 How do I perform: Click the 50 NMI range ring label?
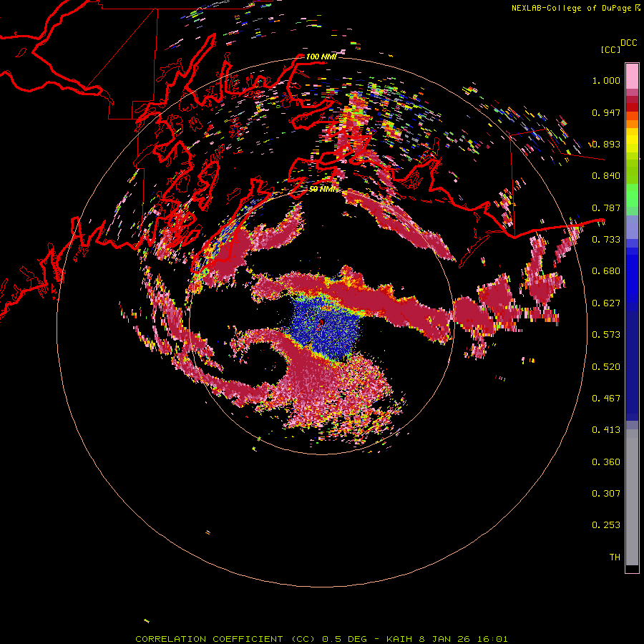323,189
